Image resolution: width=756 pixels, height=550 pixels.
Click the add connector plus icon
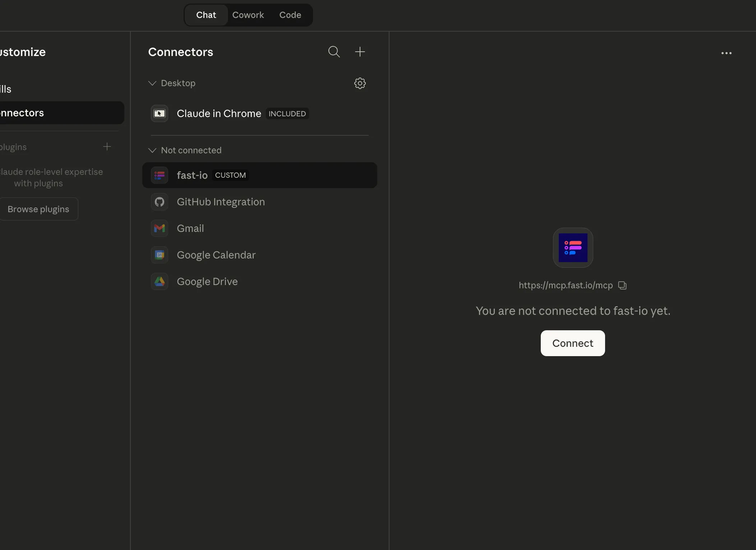(x=360, y=52)
